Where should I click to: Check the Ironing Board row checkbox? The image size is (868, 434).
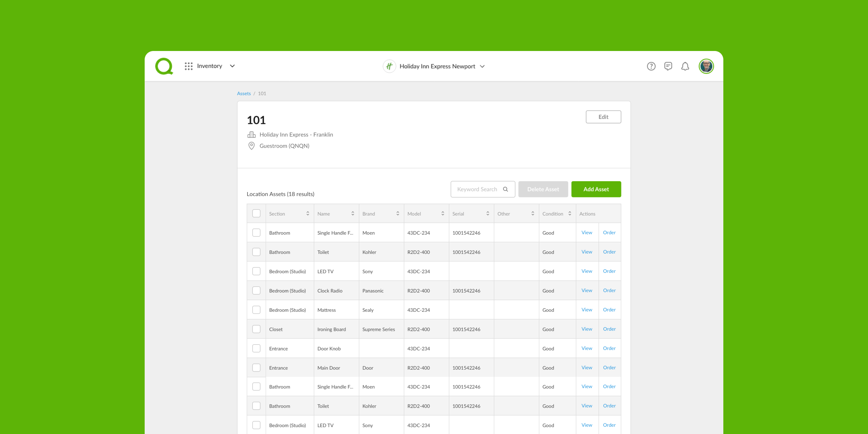tap(256, 329)
